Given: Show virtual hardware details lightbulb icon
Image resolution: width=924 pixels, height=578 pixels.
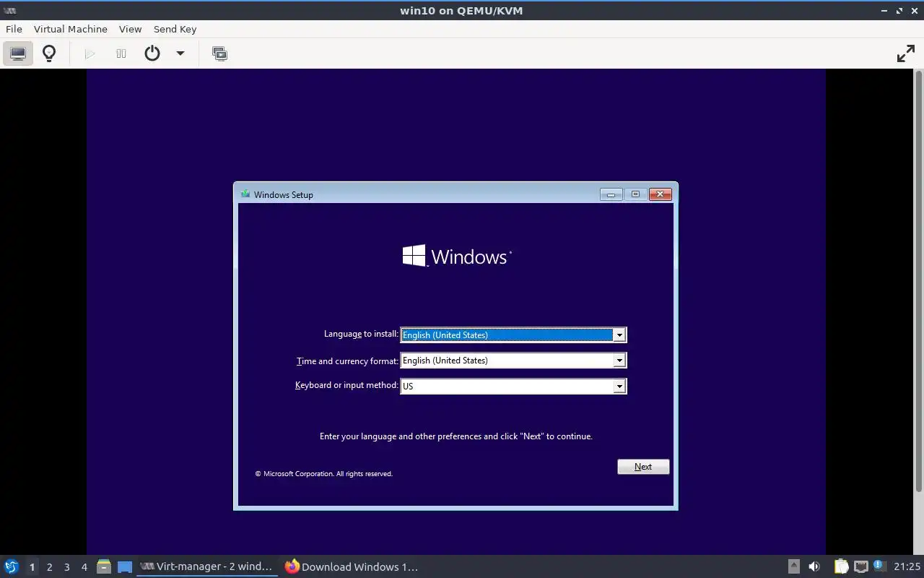Looking at the screenshot, I should [x=49, y=53].
